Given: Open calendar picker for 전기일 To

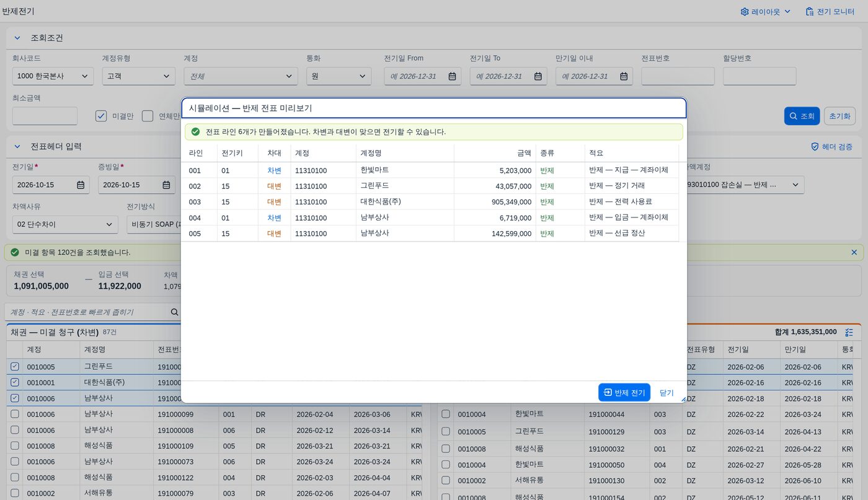Looking at the screenshot, I should pos(538,76).
